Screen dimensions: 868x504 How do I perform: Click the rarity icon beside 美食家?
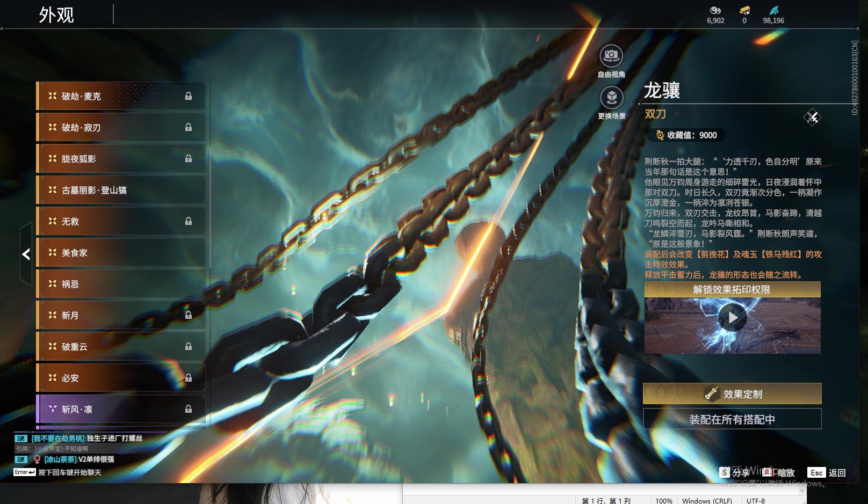52,252
